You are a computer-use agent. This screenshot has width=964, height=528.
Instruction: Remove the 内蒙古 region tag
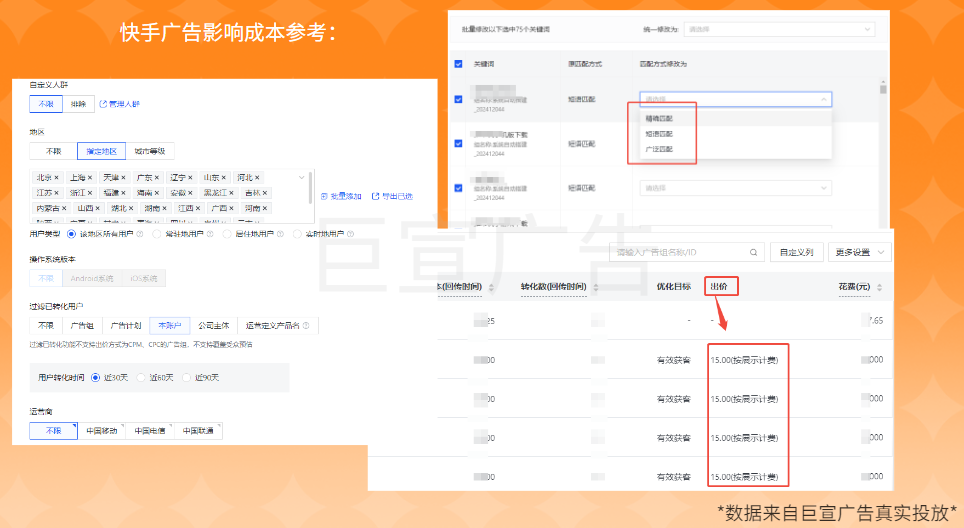(x=64, y=208)
